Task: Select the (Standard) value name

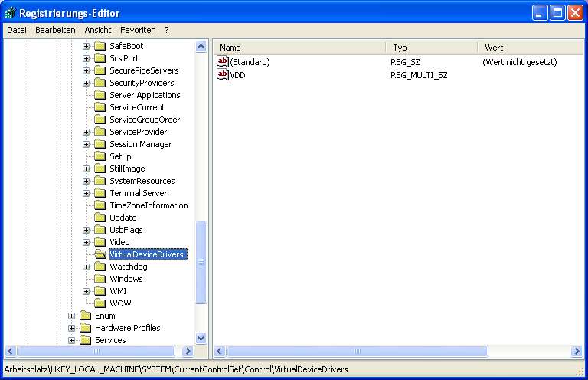Action: pyautogui.click(x=250, y=62)
